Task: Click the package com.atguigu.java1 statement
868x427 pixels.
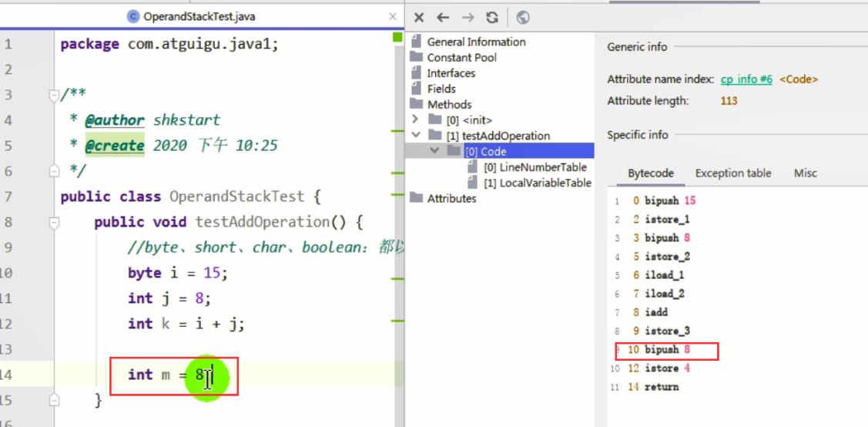Action: click(169, 44)
